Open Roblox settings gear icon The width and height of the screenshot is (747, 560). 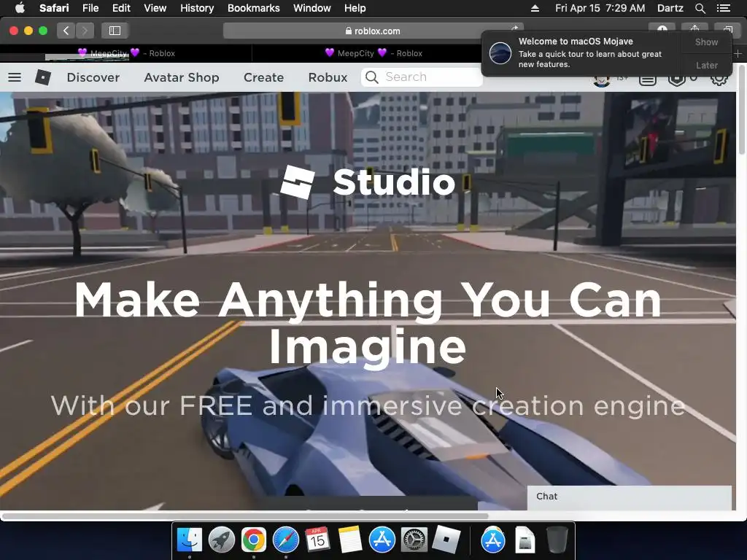pos(719,80)
